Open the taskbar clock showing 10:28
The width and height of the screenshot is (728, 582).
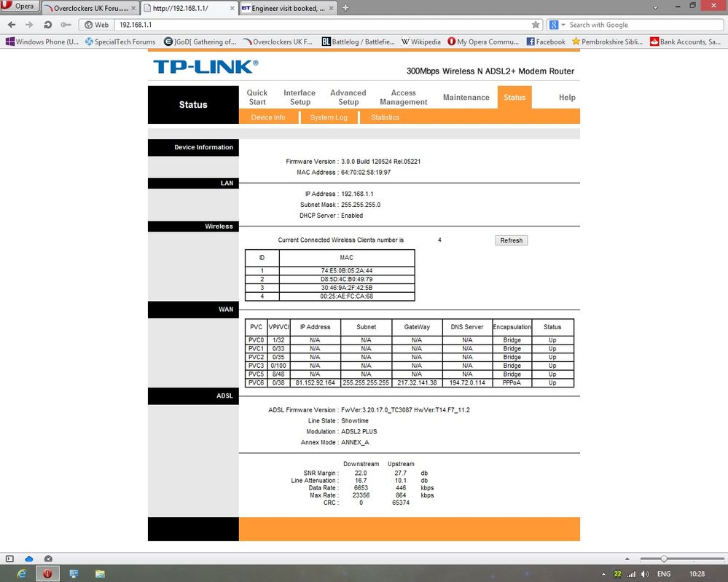point(697,574)
